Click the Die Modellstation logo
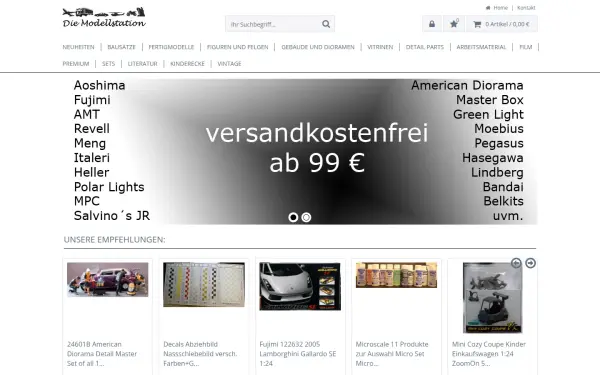The image size is (600, 375). (104, 18)
